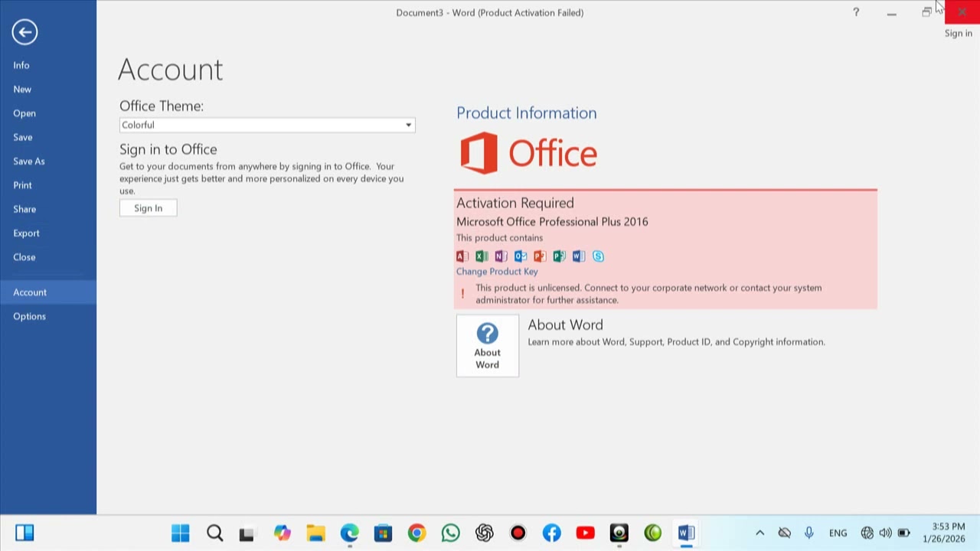
Task: Click the network globe icon in the tray
Action: pyautogui.click(x=867, y=533)
